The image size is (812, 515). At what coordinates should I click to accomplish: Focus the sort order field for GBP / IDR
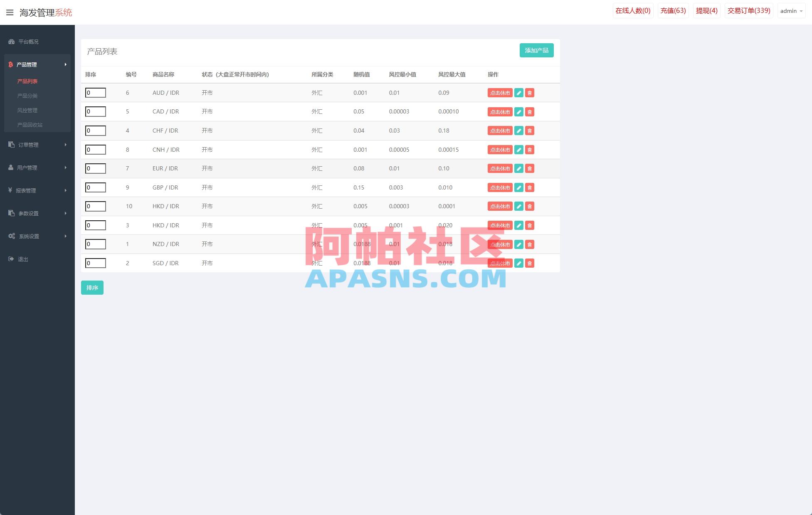click(96, 187)
